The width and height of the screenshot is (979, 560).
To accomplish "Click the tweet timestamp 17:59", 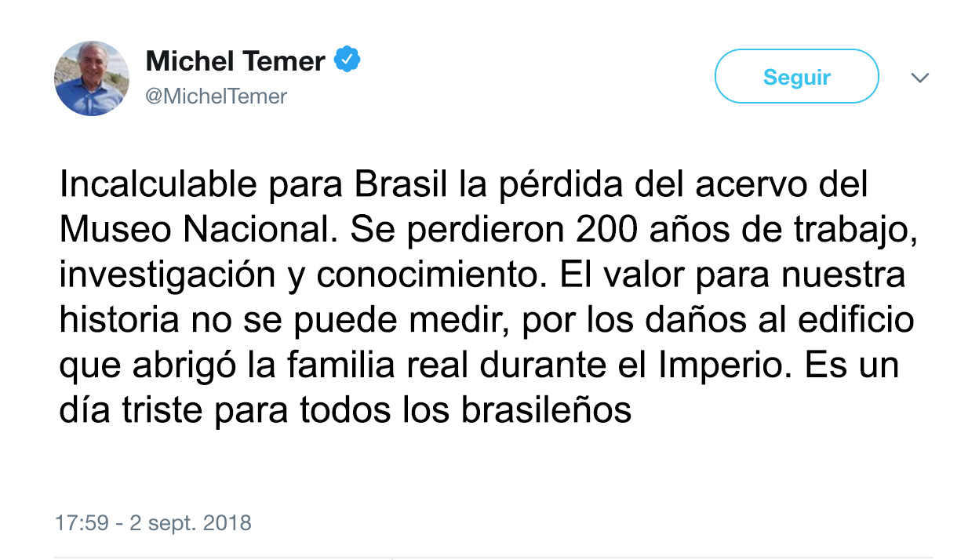I will tap(82, 522).
